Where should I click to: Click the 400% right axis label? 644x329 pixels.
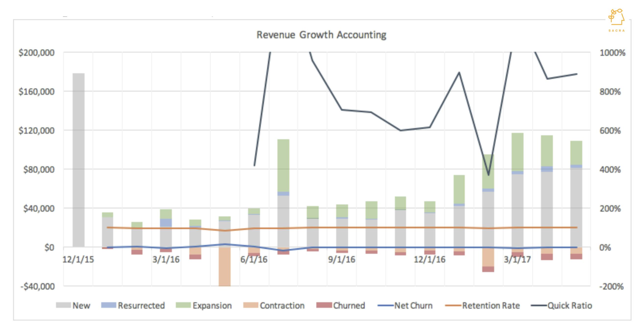pos(610,170)
